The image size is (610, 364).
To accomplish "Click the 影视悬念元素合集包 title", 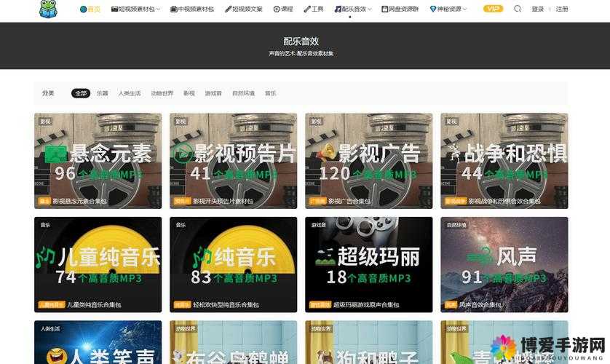I will pos(80,201).
